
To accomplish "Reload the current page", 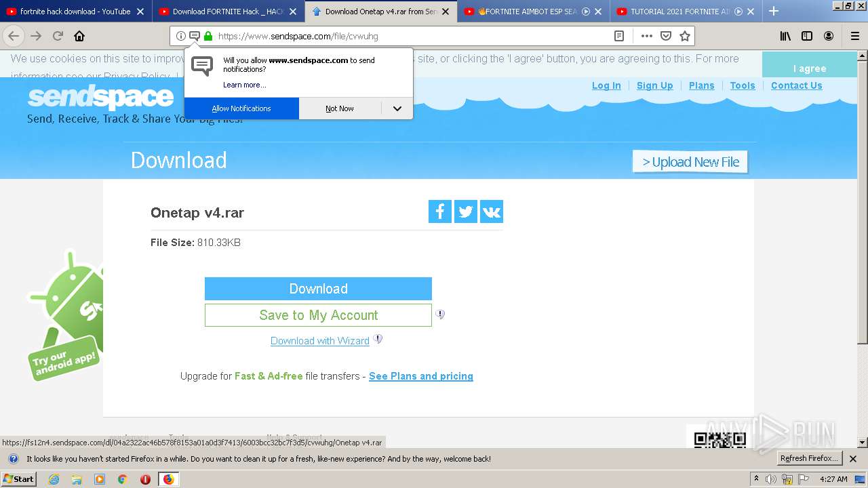I will [x=58, y=36].
